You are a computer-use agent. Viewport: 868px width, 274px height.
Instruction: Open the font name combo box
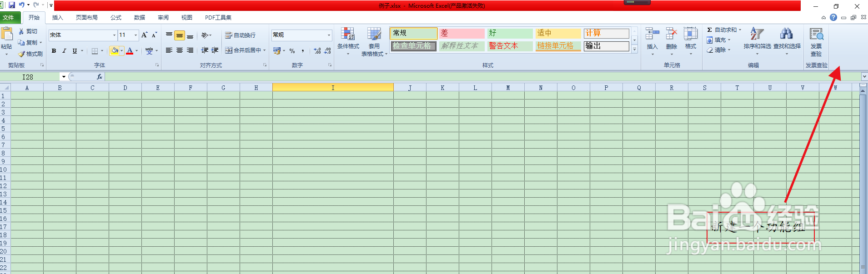coord(83,35)
